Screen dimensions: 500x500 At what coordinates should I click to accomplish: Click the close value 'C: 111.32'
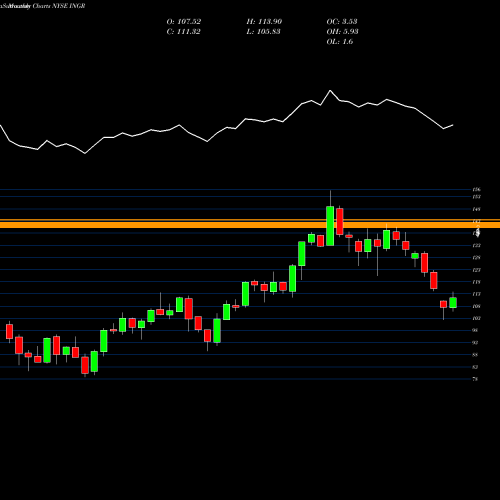click(x=184, y=32)
